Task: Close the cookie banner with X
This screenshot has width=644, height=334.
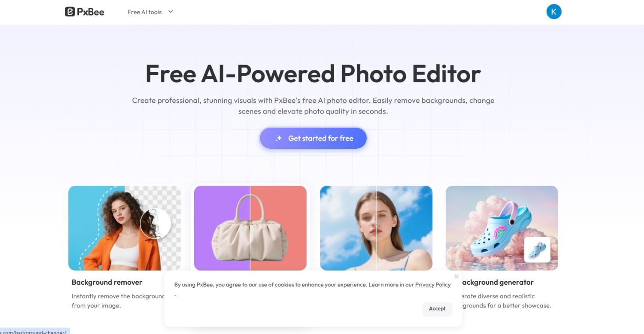Action: coord(456,276)
